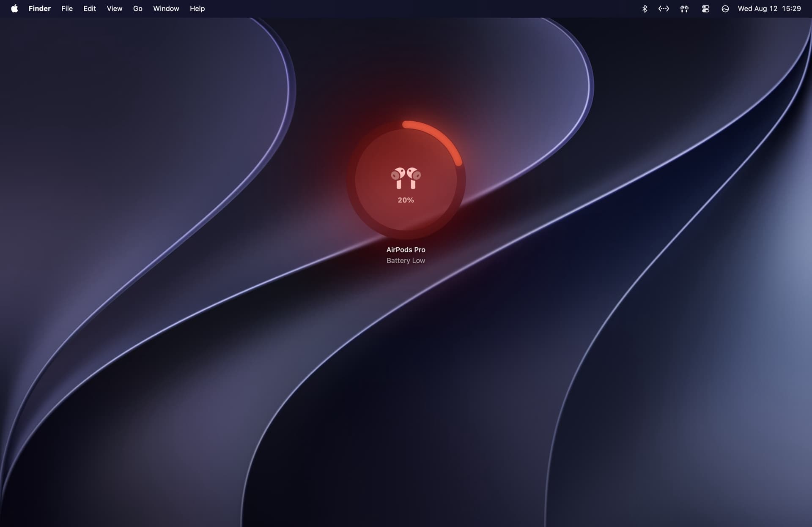Viewport: 812px width, 527px height.
Task: Open the View menu
Action: pos(115,8)
